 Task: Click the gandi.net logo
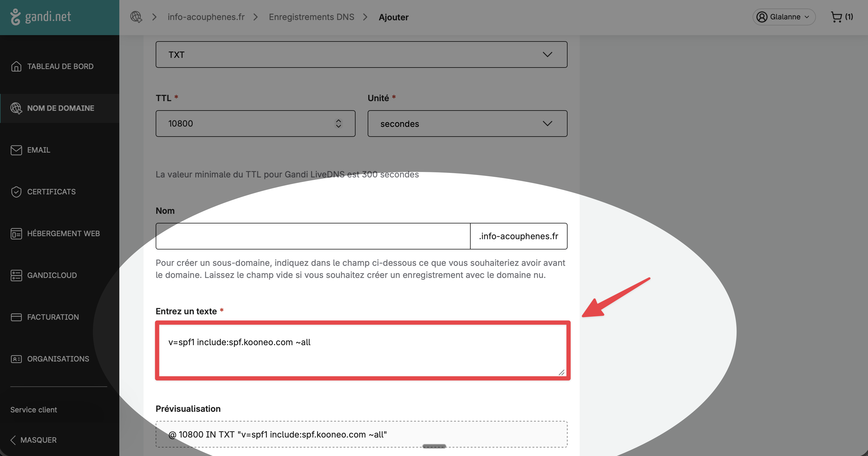(x=41, y=17)
